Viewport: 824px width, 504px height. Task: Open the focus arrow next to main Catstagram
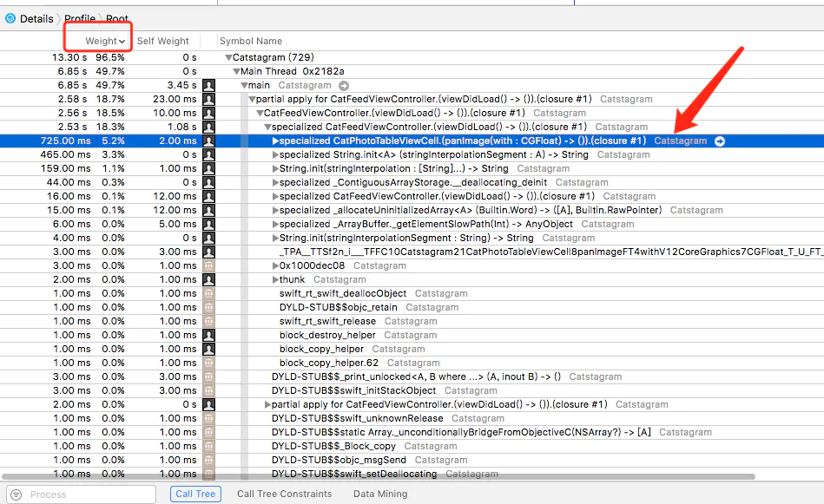tap(344, 86)
